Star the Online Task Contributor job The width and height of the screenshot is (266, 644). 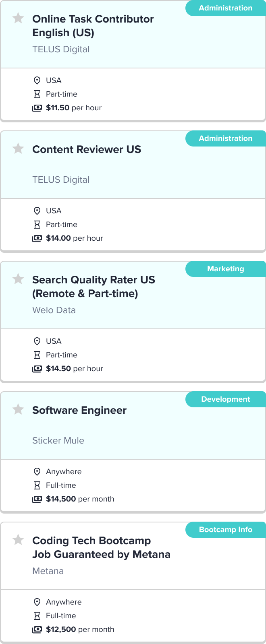(x=18, y=18)
